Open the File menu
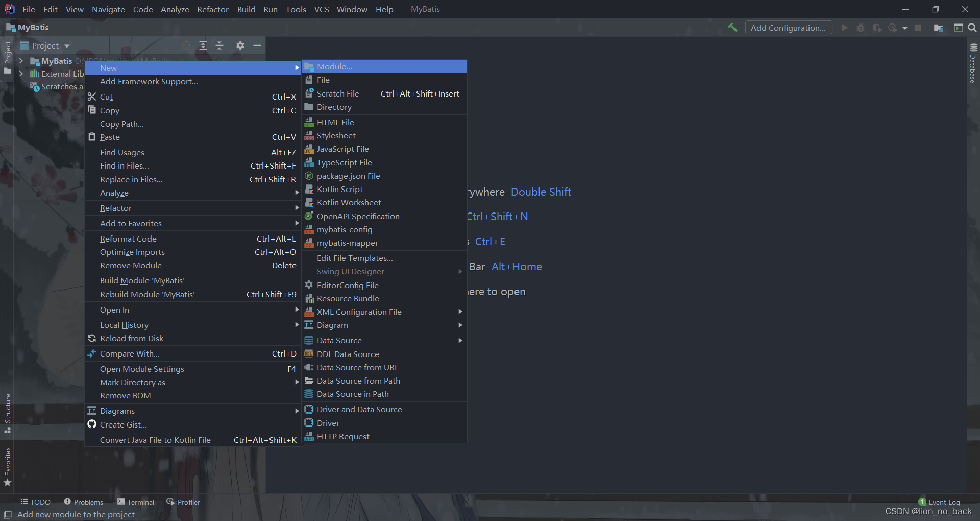The image size is (980, 521). click(x=29, y=9)
